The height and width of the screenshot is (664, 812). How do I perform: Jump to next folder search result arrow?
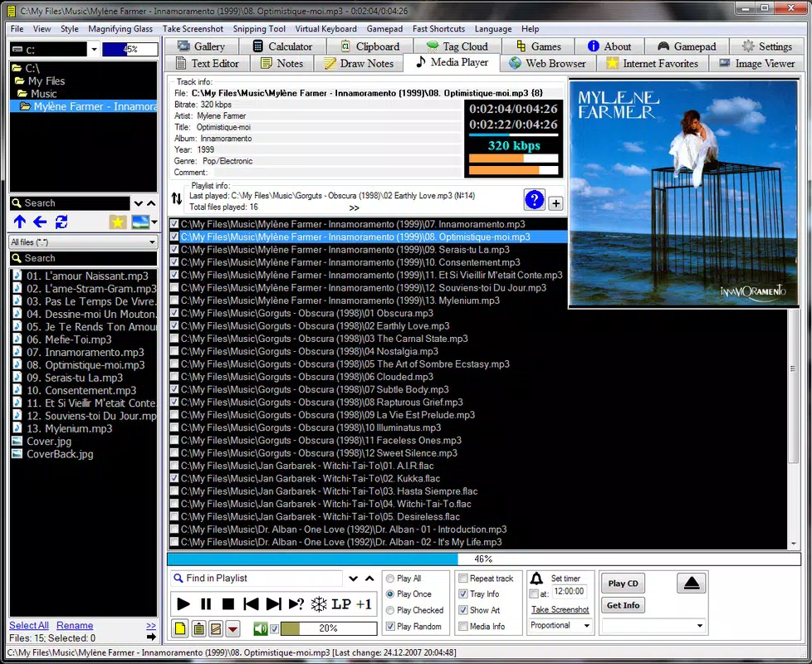point(139,203)
